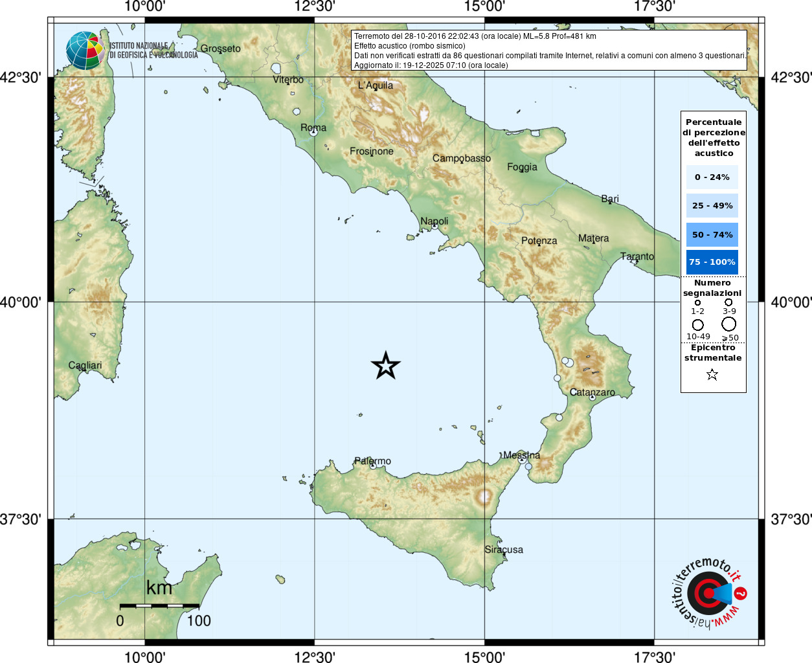Click the Istituto Nazionale di Geofisica text
Image resolution: width=812 pixels, height=663 pixels.
point(153,51)
